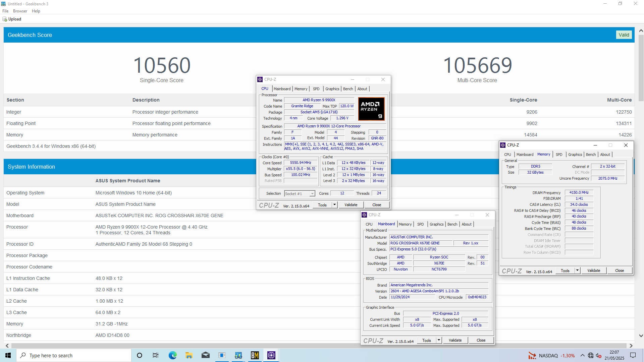The height and width of the screenshot is (362, 644).
Task: Open Task View on the taskbar
Action: (x=156, y=355)
